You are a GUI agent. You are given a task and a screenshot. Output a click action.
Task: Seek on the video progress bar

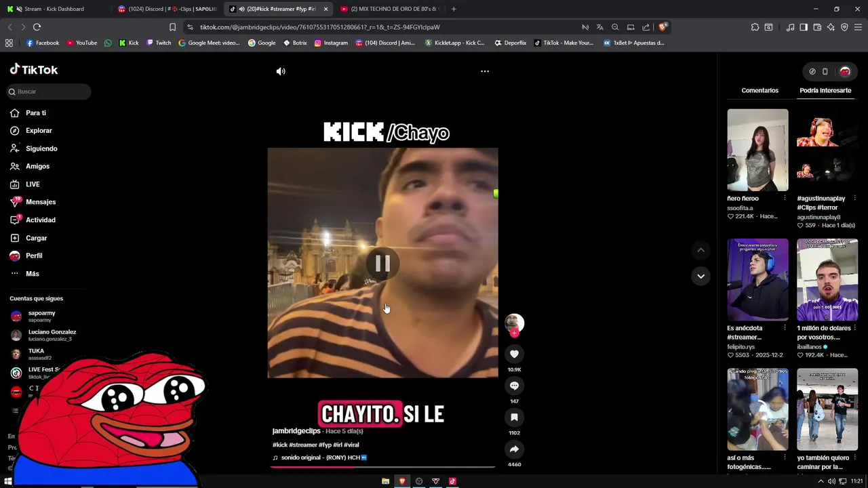pyautogui.click(x=382, y=466)
